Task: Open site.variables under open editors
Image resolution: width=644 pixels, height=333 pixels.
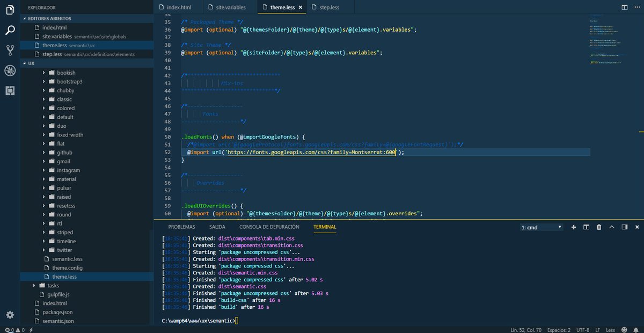Action: point(87,36)
